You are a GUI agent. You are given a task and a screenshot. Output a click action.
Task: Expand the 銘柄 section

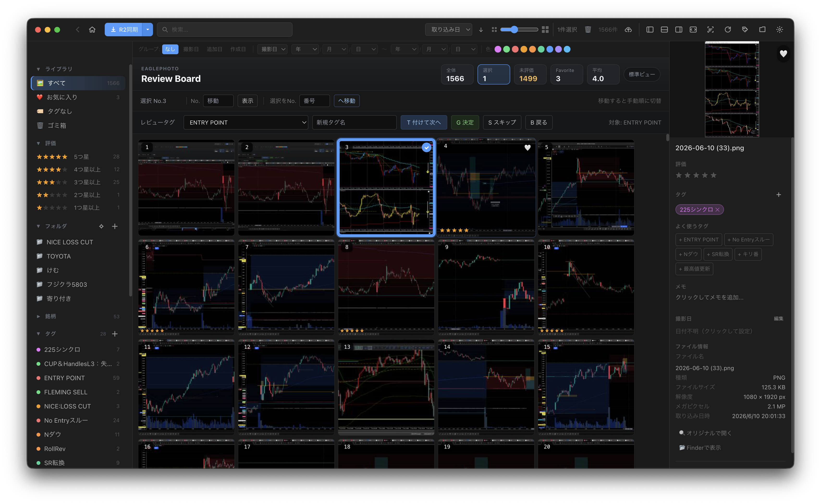[38, 316]
